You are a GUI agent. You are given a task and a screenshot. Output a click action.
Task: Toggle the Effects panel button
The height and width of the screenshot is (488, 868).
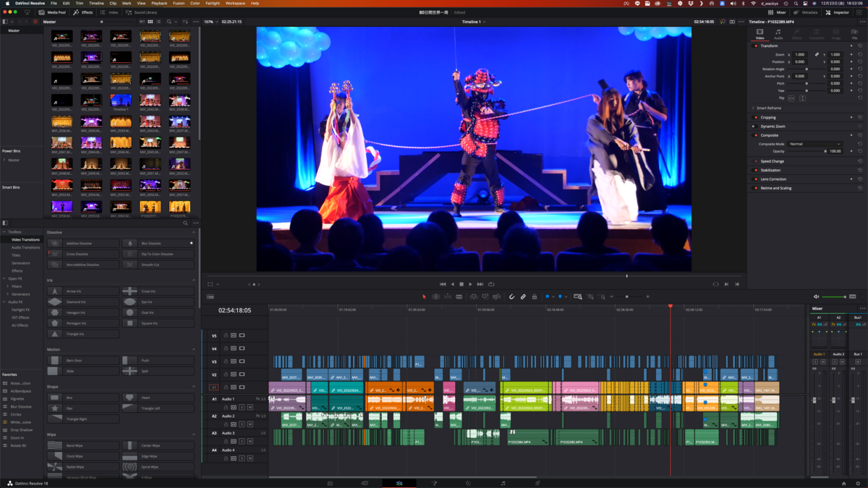[x=83, y=12]
